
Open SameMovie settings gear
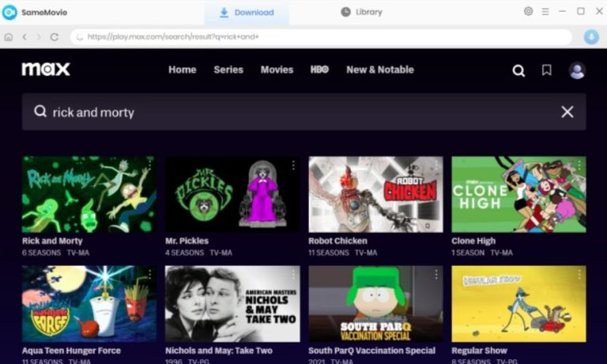528,12
